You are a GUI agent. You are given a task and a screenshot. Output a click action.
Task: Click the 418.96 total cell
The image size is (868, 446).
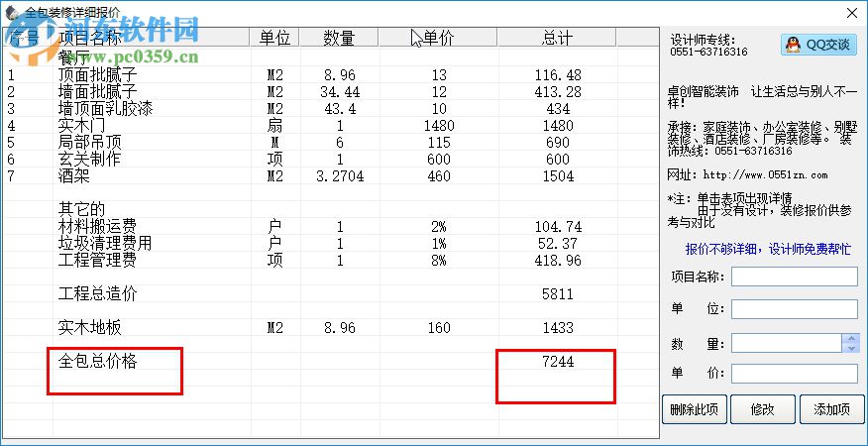click(558, 261)
